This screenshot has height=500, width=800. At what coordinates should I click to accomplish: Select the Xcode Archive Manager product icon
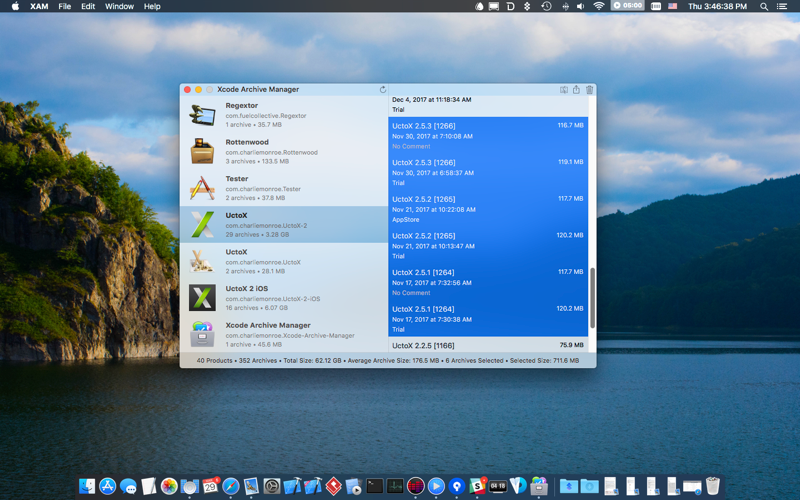point(202,334)
